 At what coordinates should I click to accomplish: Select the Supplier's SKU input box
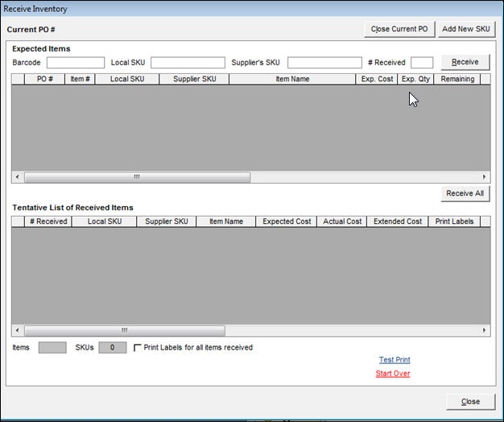[324, 63]
